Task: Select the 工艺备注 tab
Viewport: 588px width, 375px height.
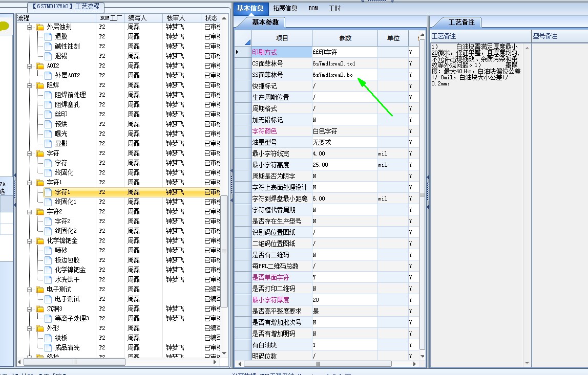Action: pyautogui.click(x=461, y=23)
